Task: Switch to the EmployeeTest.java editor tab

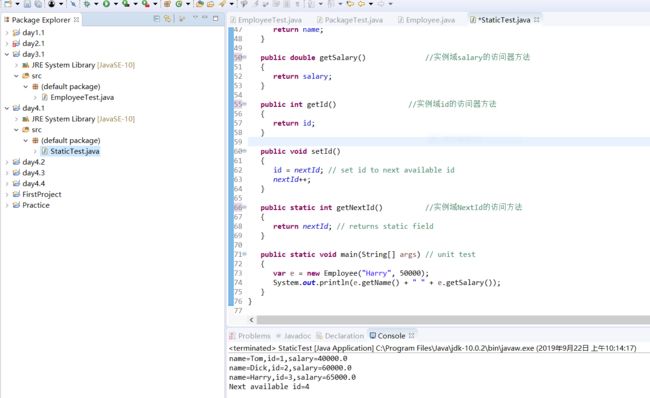Action: pyautogui.click(x=266, y=19)
